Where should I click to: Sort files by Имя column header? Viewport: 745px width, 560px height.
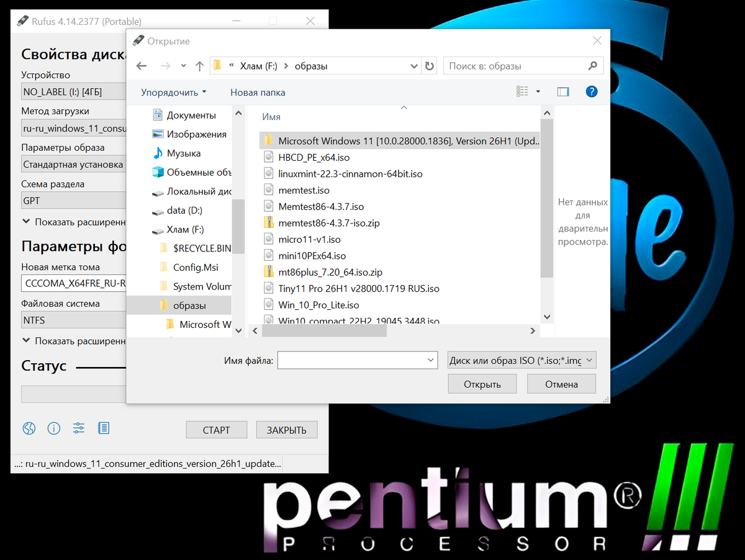pos(271,117)
